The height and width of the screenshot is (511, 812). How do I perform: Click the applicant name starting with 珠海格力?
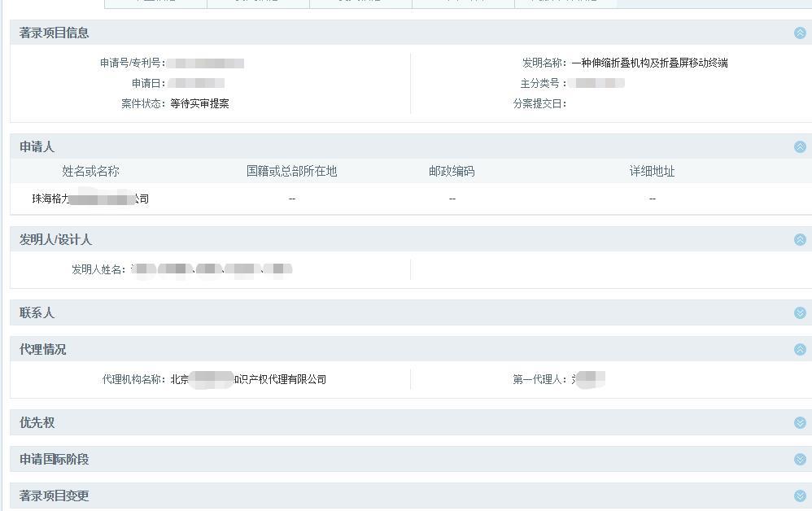click(x=90, y=199)
